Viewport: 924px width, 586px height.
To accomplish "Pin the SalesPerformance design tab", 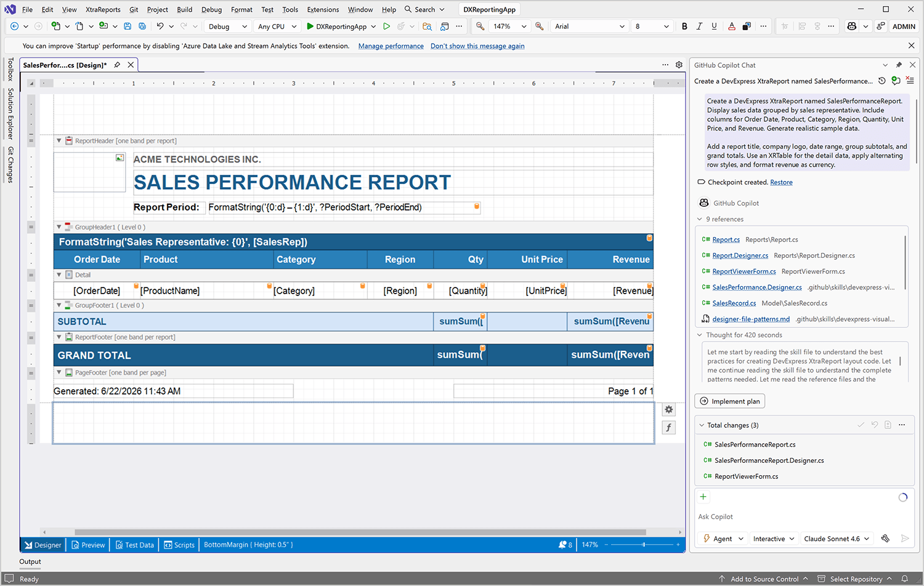I will (117, 65).
